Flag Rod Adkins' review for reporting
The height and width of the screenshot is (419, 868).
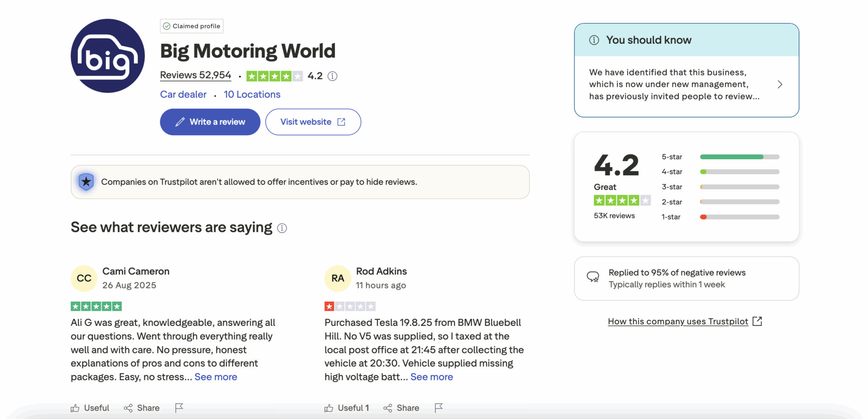point(439,408)
